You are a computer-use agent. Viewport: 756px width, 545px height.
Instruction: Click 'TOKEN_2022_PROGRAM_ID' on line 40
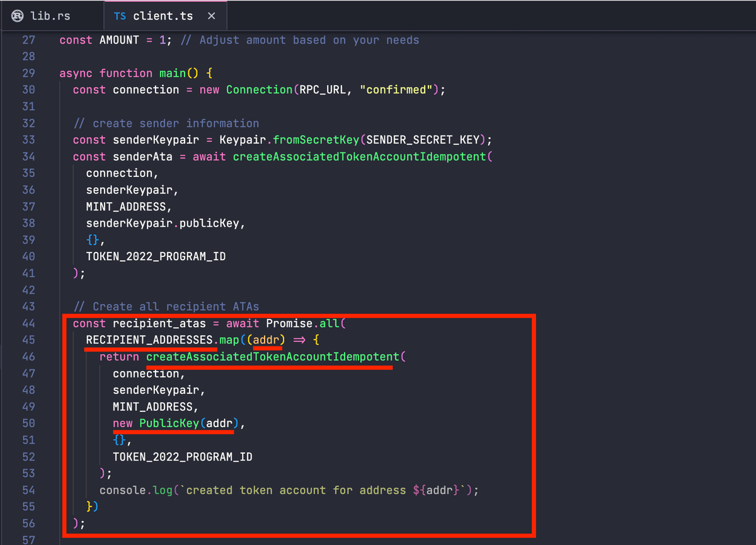coord(156,256)
